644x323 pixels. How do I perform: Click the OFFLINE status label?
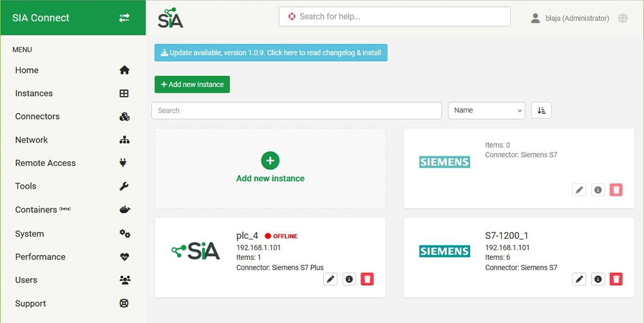click(285, 236)
